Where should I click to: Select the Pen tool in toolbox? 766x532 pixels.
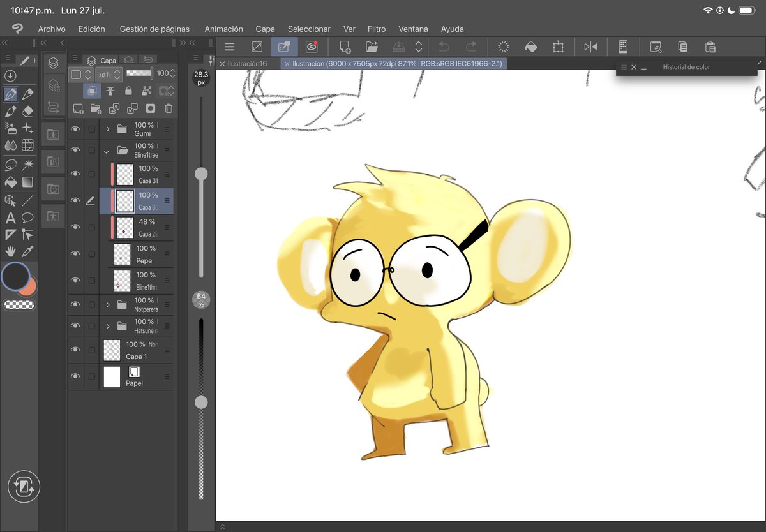click(10, 94)
